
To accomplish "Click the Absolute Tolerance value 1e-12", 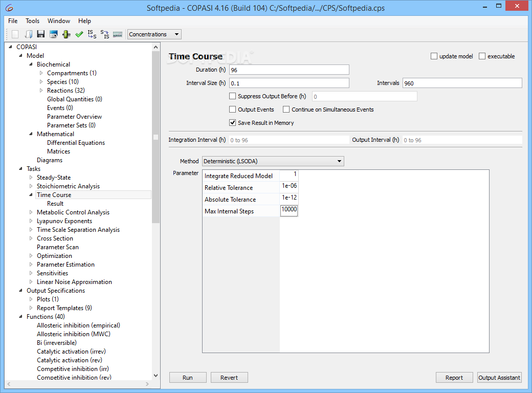I will (x=289, y=199).
